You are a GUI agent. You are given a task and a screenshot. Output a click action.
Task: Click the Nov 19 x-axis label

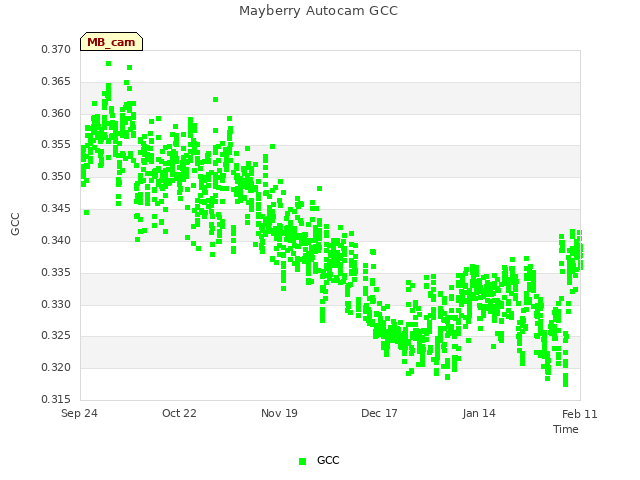pyautogui.click(x=279, y=413)
